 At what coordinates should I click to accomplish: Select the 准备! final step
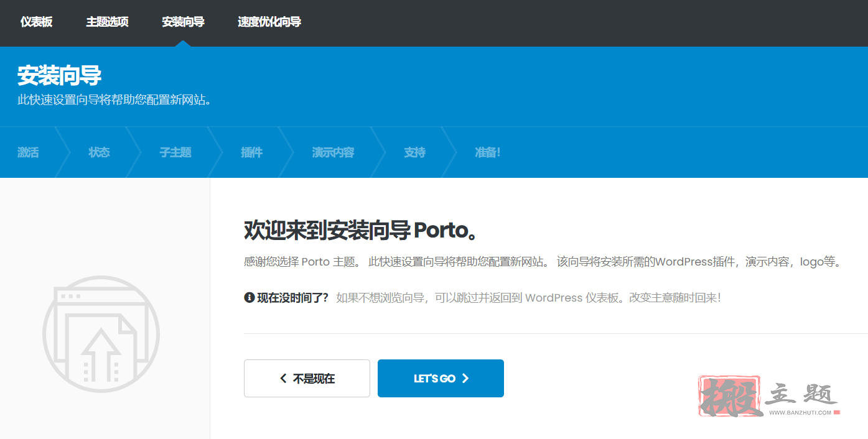pos(487,152)
